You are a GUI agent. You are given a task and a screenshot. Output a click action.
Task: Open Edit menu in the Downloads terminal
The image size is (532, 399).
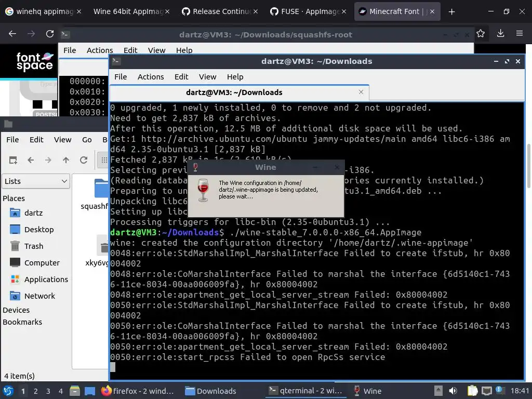[181, 77]
